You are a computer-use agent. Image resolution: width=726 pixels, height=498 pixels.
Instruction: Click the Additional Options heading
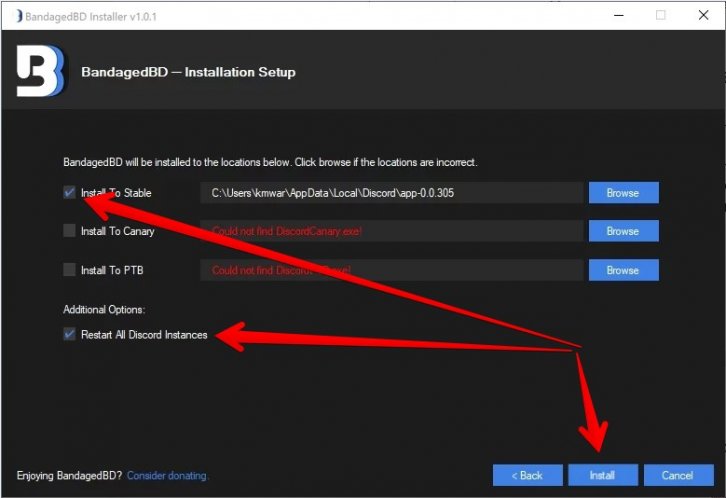tap(104, 310)
